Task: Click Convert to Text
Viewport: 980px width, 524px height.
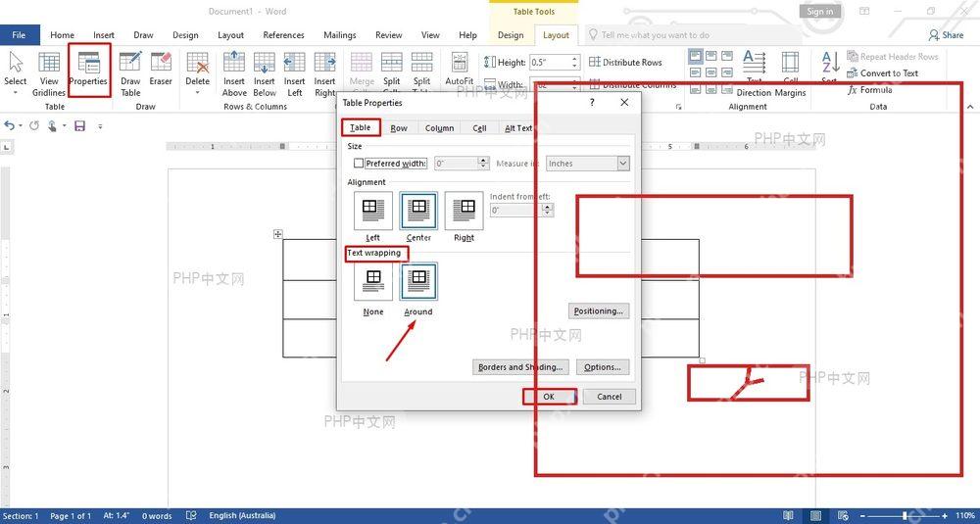Action: tap(883, 73)
